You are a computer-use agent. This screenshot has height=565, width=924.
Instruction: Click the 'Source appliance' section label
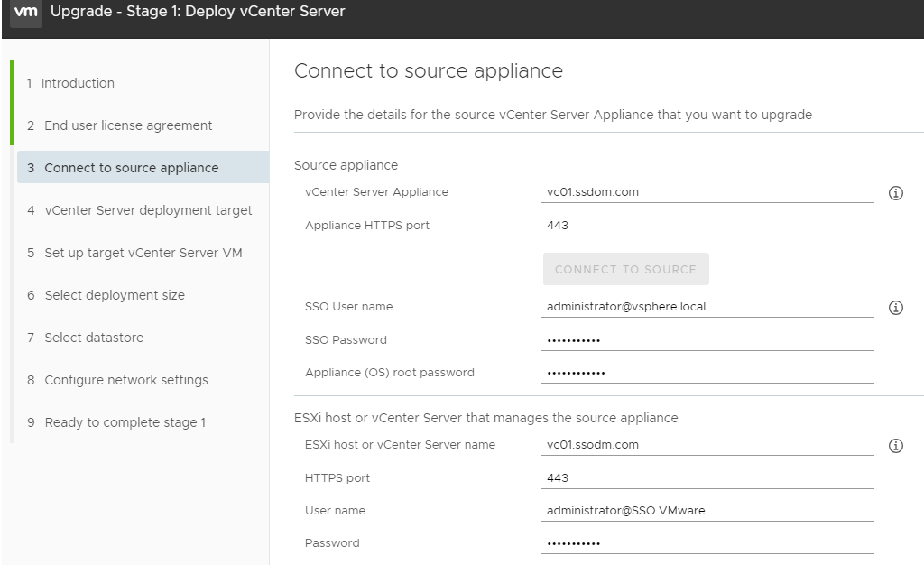[346, 165]
